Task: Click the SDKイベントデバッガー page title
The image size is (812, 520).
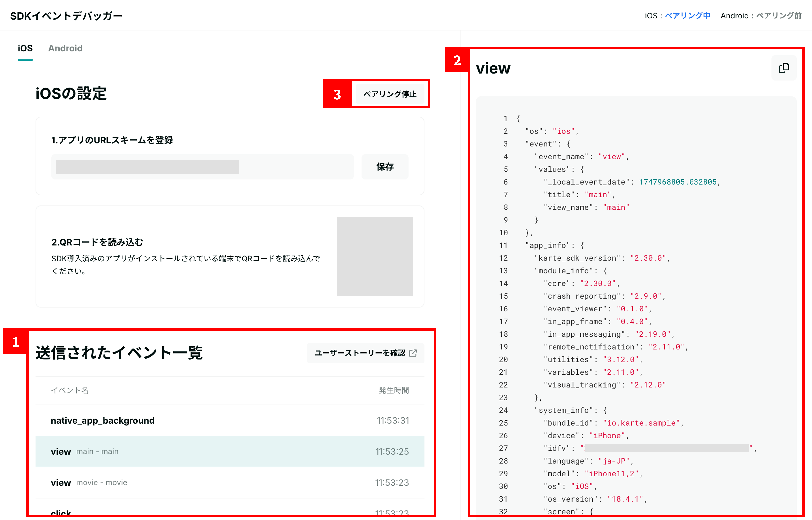Action: (x=66, y=16)
